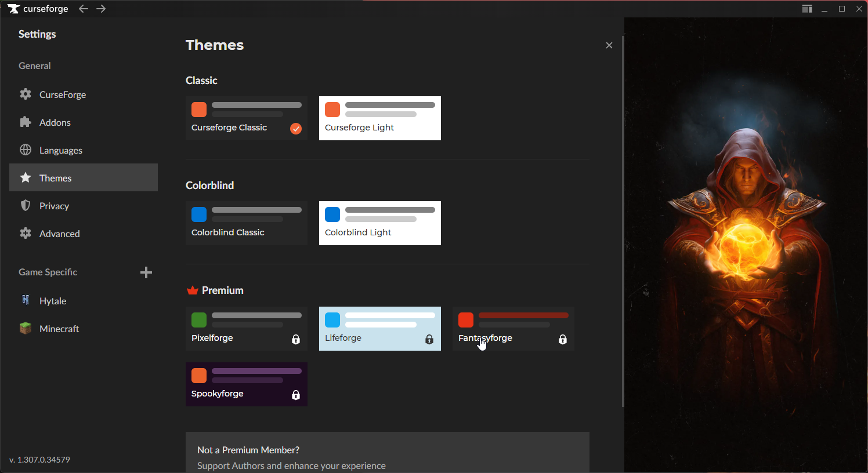Viewport: 868px width, 473px height.
Task: Click the Curseforge Classic selected checkmark
Action: (296, 129)
